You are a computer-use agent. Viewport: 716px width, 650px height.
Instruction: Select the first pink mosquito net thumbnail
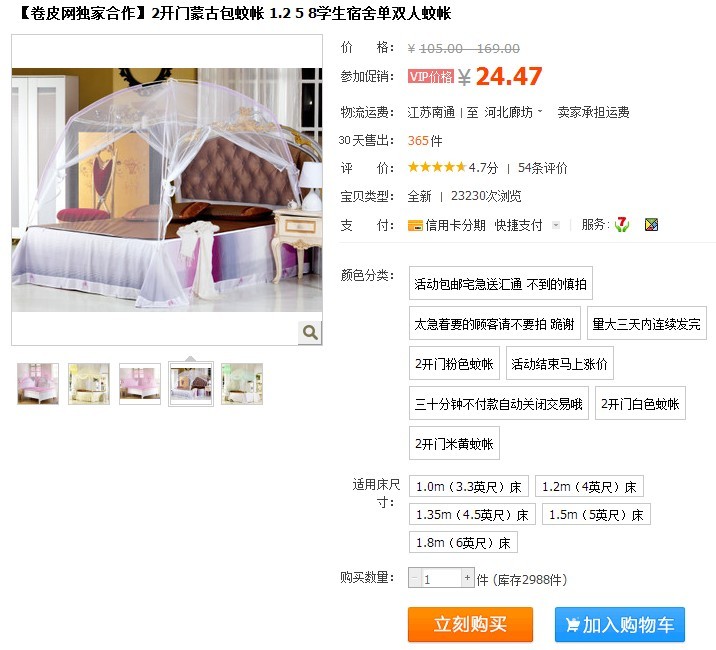tap(38, 384)
